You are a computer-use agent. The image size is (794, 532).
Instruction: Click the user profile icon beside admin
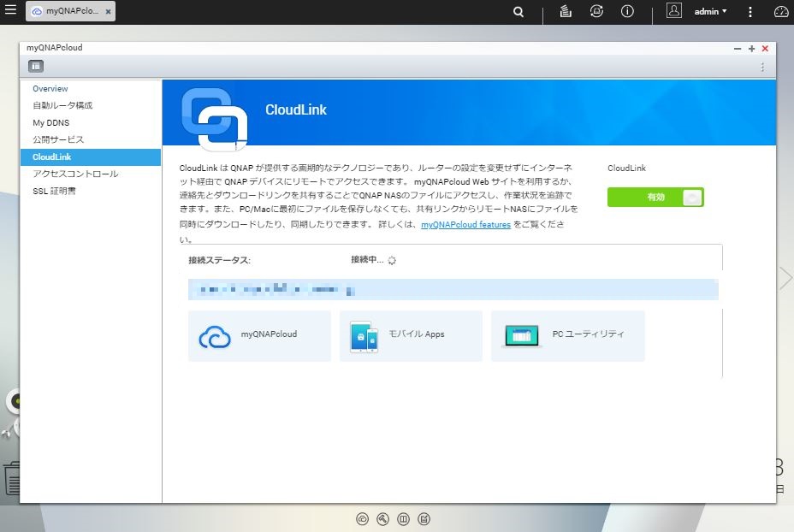pos(674,10)
